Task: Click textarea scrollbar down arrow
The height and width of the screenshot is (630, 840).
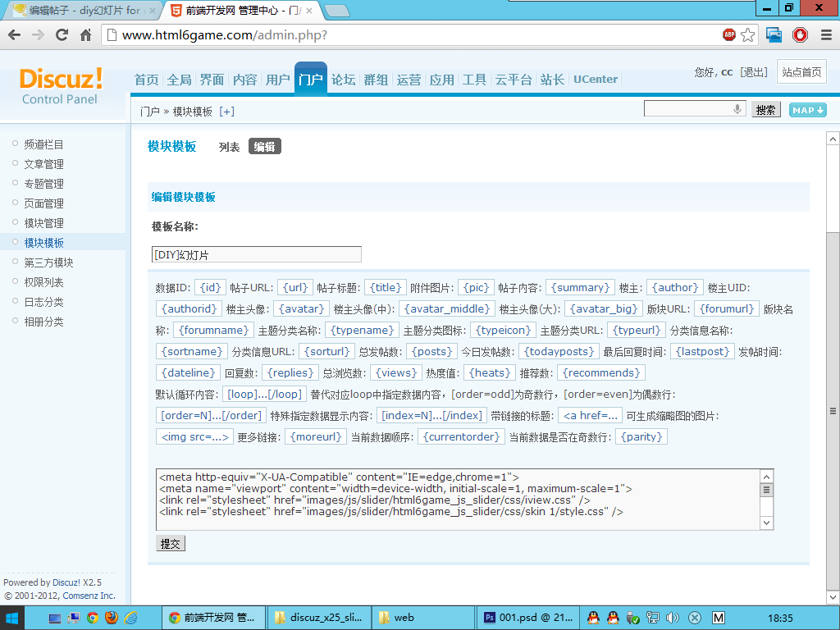Action: tap(767, 523)
